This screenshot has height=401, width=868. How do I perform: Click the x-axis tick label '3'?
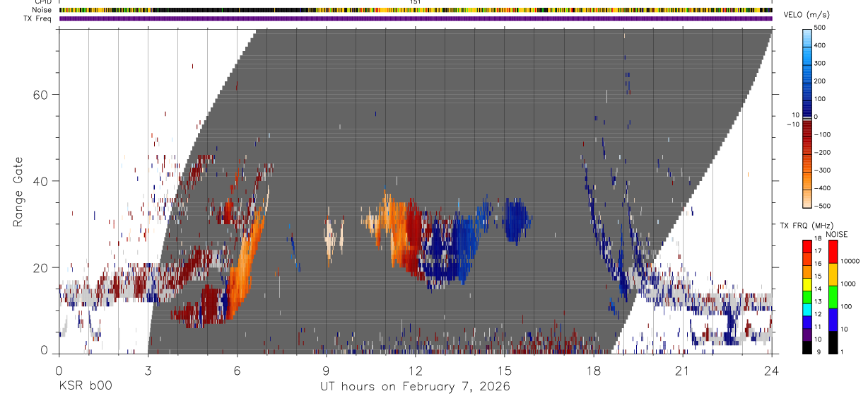148,370
